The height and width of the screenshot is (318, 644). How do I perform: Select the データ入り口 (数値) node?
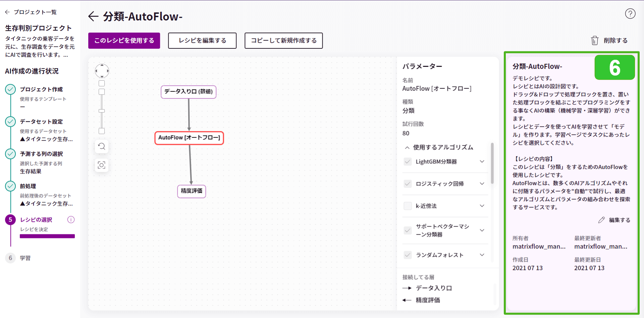pyautogui.click(x=189, y=92)
